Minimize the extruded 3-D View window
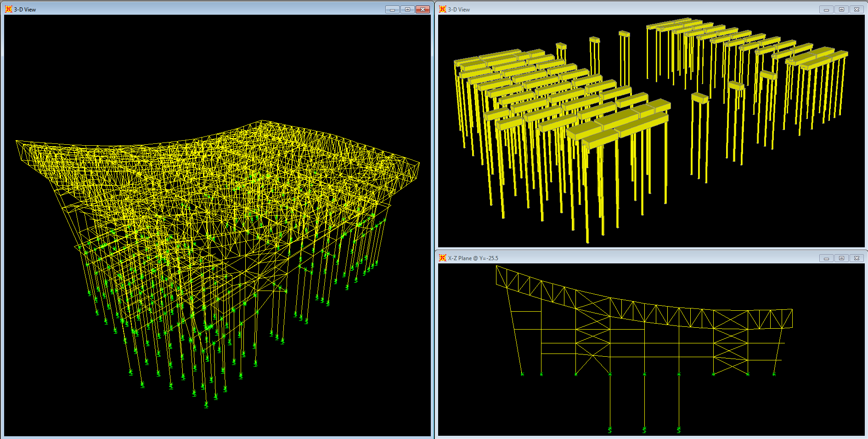Viewport: 868px width, 439px height. [x=826, y=9]
